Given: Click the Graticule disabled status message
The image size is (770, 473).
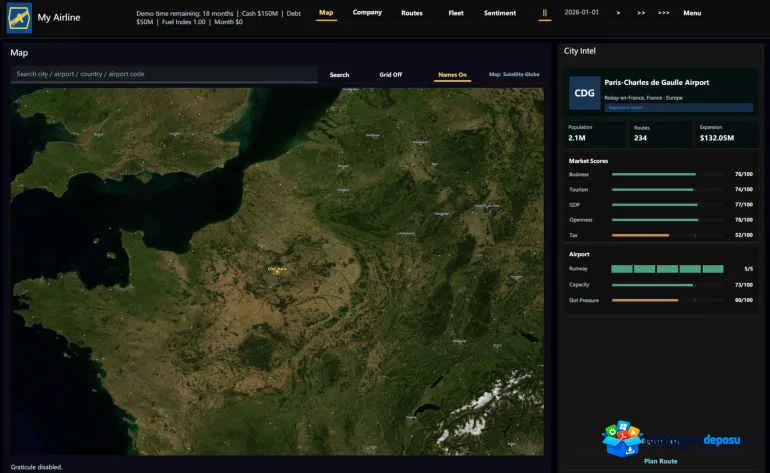Looking at the screenshot, I should pos(36,467).
